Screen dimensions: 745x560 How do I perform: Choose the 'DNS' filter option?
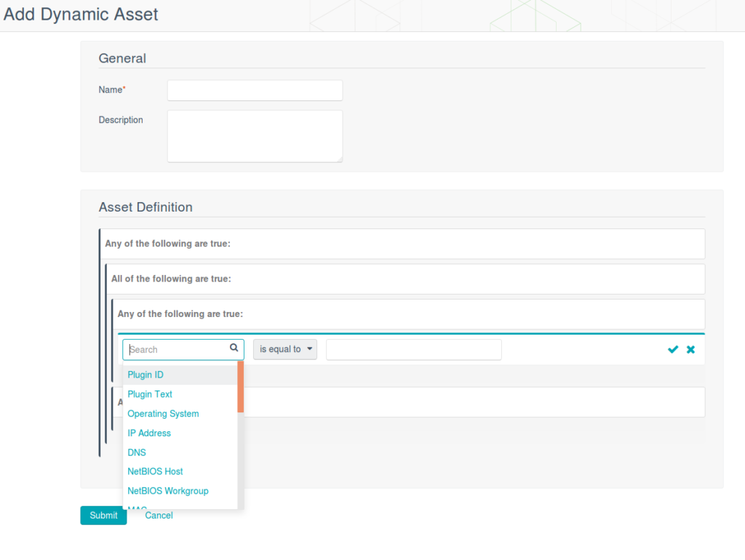point(136,452)
